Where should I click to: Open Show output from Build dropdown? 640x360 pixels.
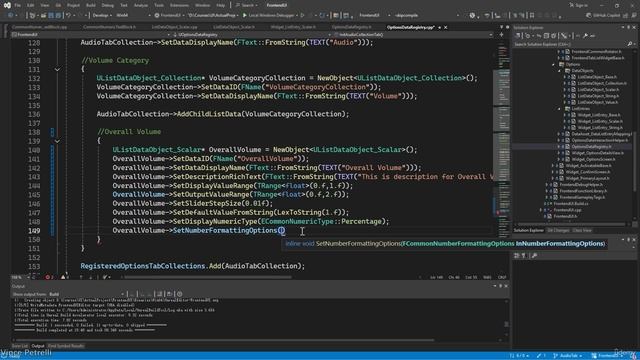tap(87, 294)
